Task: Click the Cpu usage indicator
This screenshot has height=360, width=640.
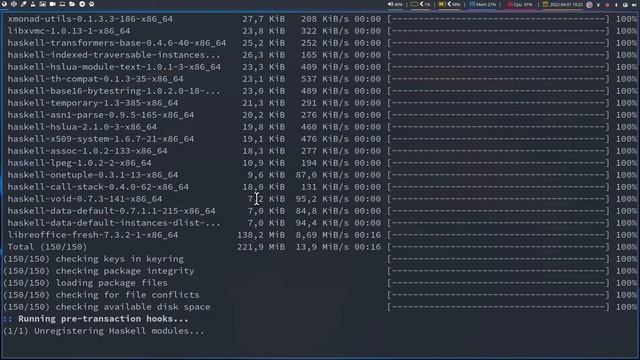Action: [x=520, y=4]
